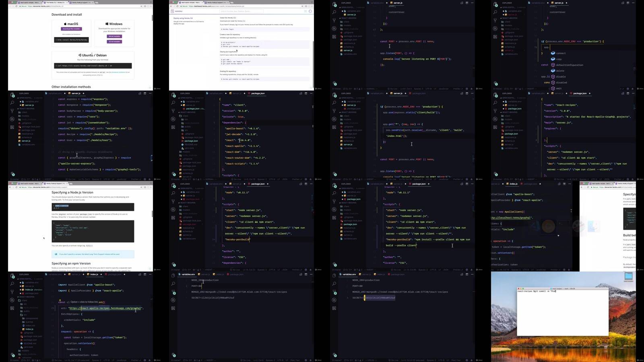Screen dimensions: 644x362
Task: Focus the Heroku dashboard search field
Action: (242, 11)
